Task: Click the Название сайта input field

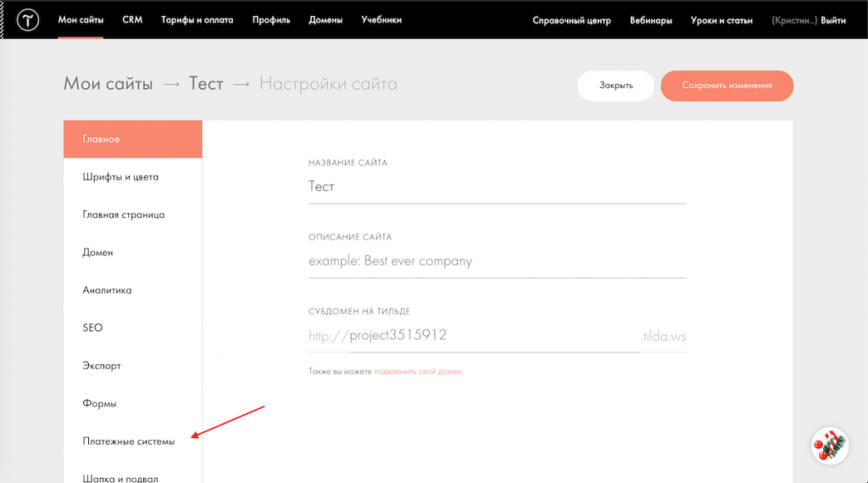Action: coord(497,186)
